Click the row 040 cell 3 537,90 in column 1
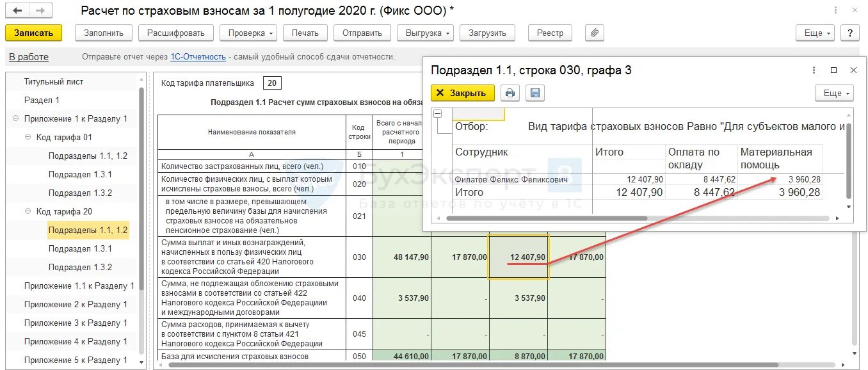Viewport: 868px width, 370px height. click(402, 298)
